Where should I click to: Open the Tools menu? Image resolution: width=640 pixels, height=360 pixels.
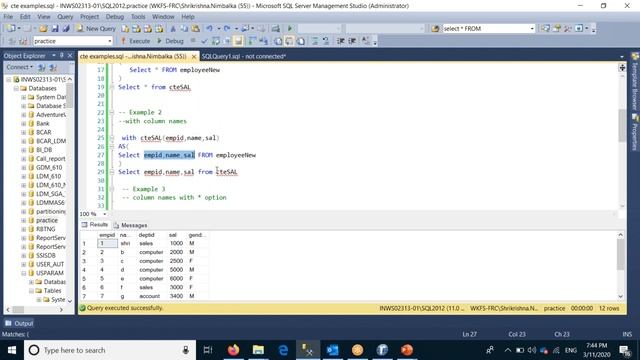click(138, 17)
